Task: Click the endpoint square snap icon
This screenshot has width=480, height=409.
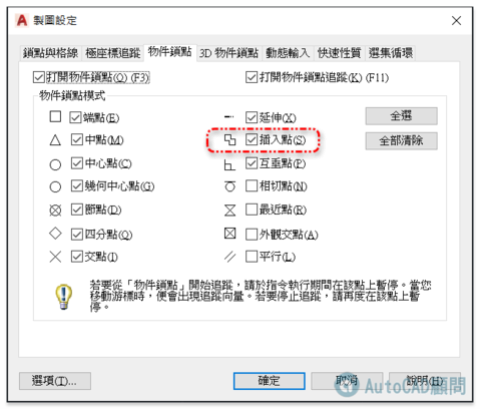Action: [x=55, y=117]
